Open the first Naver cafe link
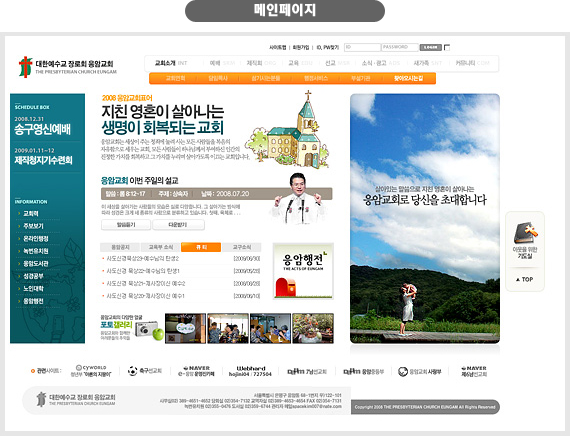The width and height of the screenshot is (570, 436). coord(196,371)
